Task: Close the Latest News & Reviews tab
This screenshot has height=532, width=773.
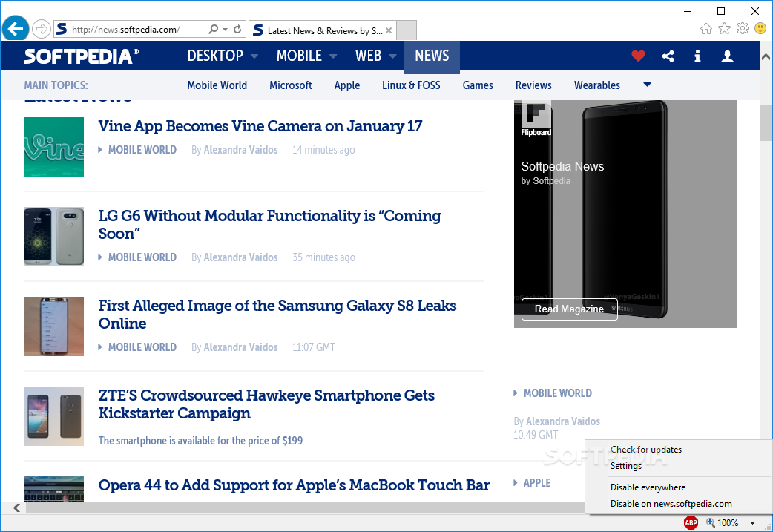Action: pyautogui.click(x=389, y=30)
